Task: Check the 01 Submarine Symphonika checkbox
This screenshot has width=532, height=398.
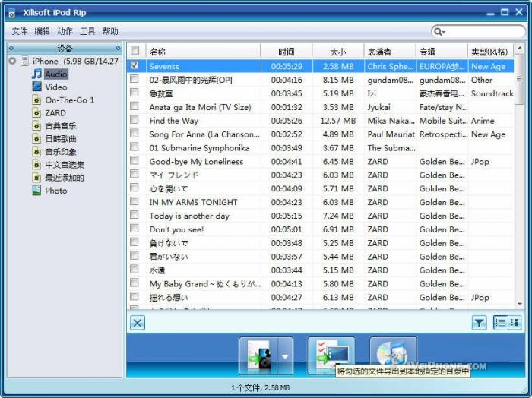Action: click(135, 147)
